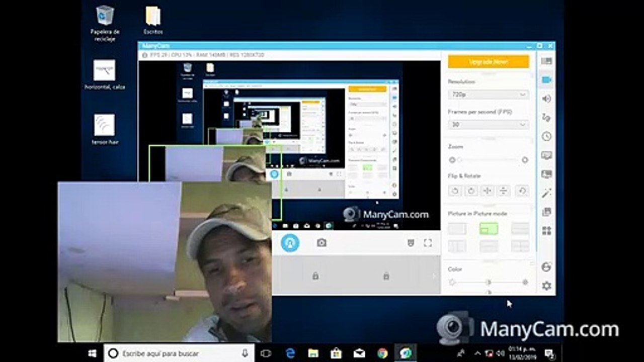This screenshot has width=644, height=362.
Task: Show the next presets with the right arrow
Action: point(434,276)
